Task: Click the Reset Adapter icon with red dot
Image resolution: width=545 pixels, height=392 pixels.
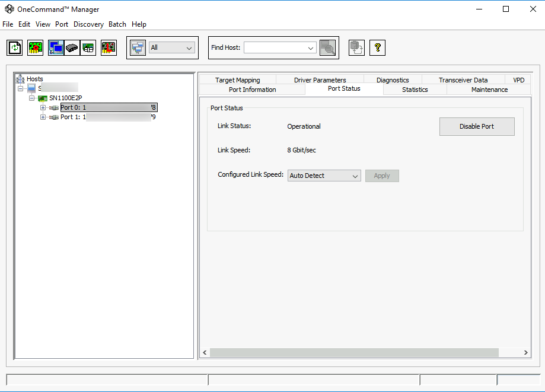Action: pos(35,47)
